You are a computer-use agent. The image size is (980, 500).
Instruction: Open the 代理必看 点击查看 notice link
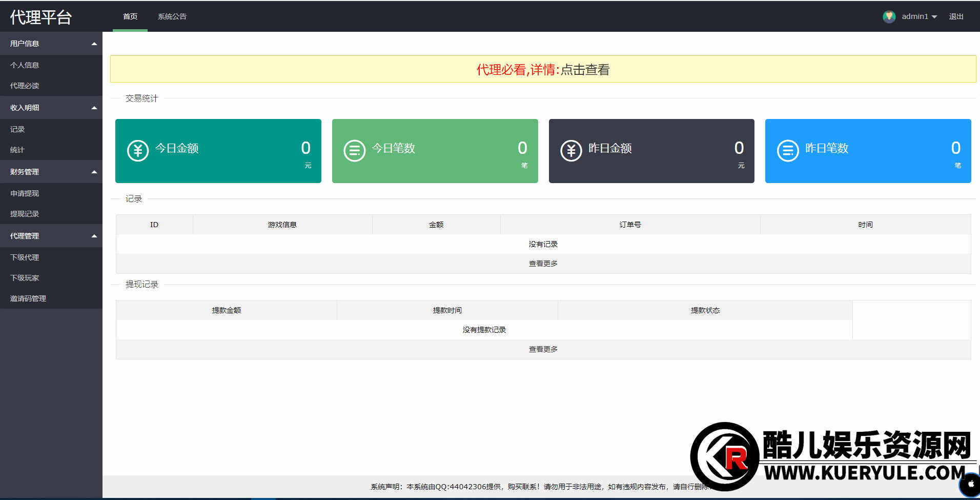(x=585, y=70)
